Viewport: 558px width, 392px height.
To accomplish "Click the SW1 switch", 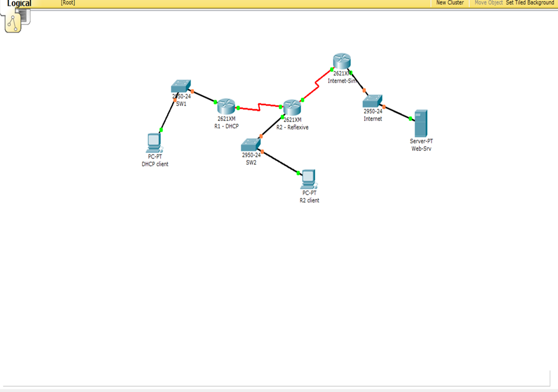I will (x=180, y=87).
